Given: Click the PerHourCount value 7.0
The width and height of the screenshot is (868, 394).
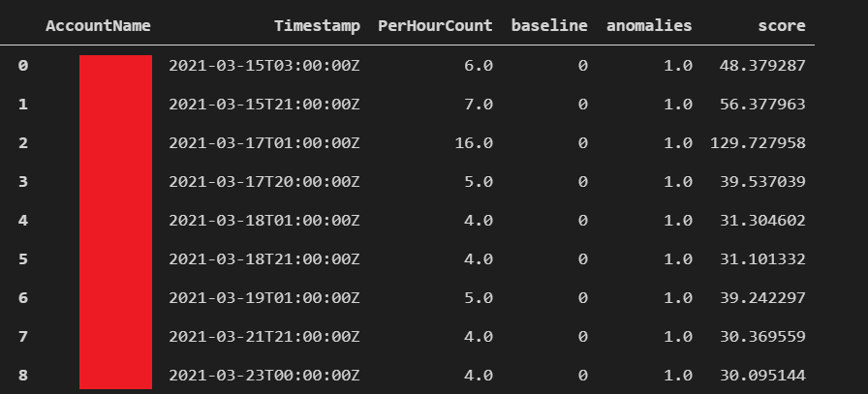Looking at the screenshot, I should click(x=479, y=105).
